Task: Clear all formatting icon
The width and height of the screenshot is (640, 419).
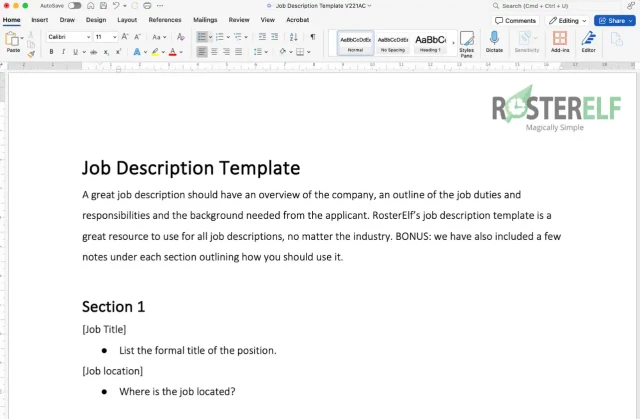Action: [x=180, y=37]
